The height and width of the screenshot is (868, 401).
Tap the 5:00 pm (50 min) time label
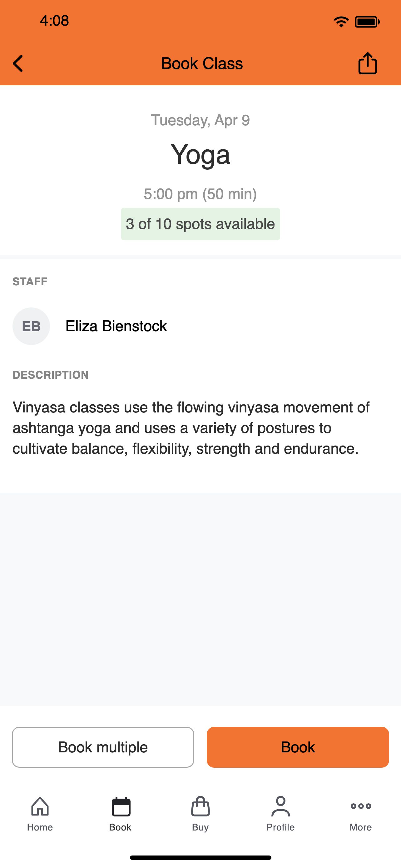click(x=200, y=194)
